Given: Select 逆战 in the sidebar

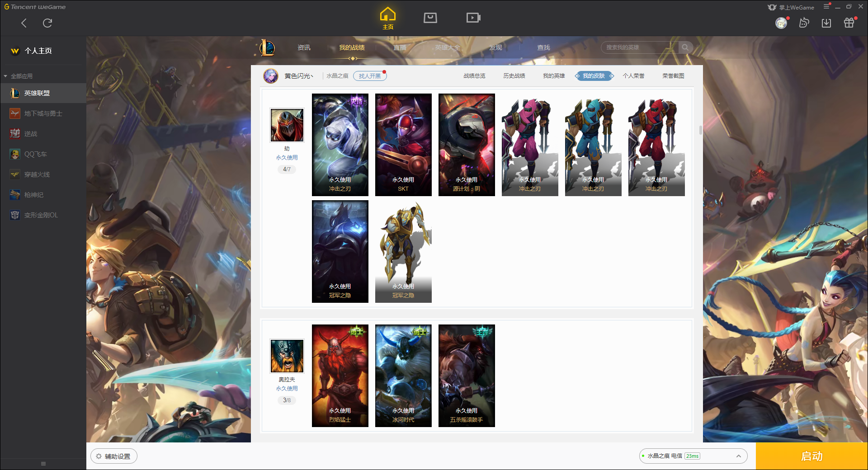Looking at the screenshot, I should pyautogui.click(x=43, y=134).
